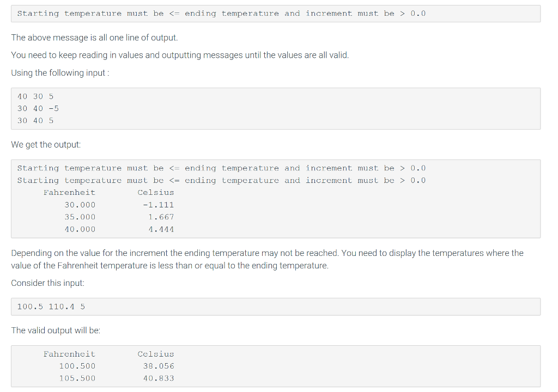
Task: Click 'The valid output will be:' text
Action: (56, 330)
